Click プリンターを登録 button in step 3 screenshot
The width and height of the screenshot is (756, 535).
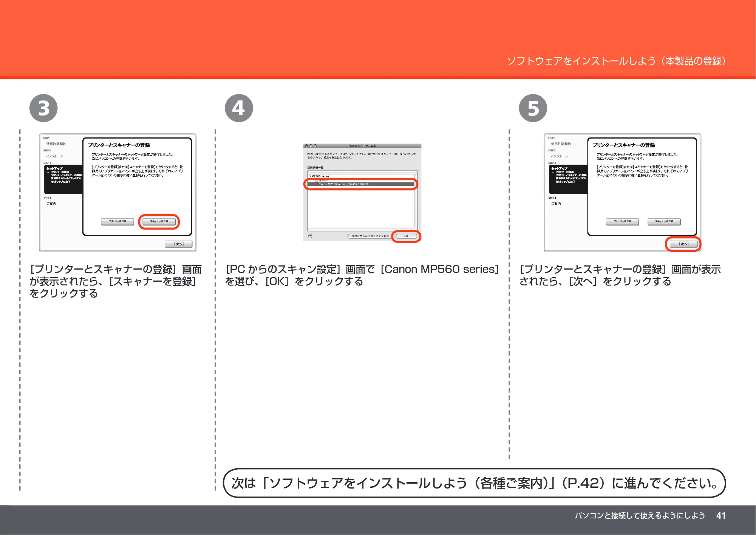(x=117, y=222)
